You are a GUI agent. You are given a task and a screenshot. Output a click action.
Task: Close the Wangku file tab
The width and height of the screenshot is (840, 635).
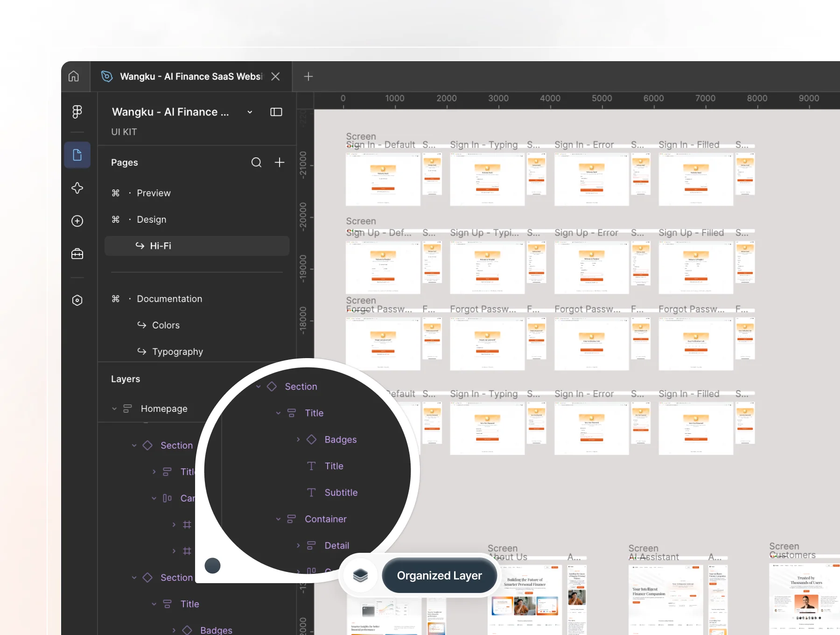pyautogui.click(x=275, y=76)
